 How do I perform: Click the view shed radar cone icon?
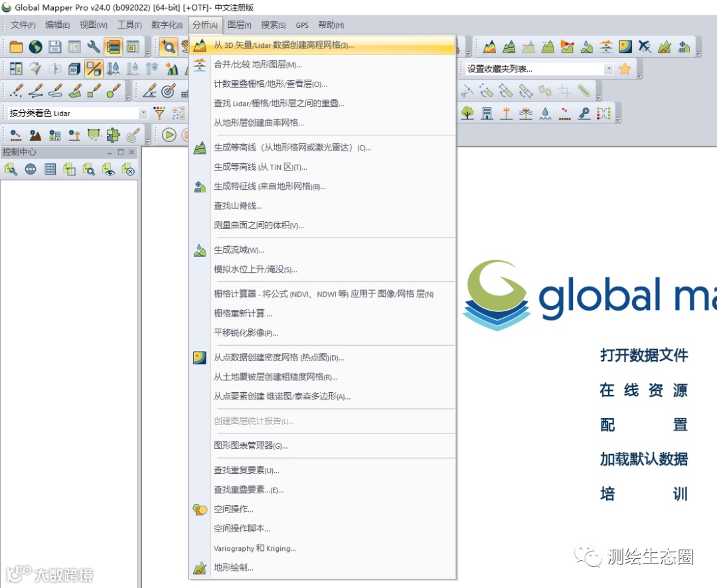[567, 46]
